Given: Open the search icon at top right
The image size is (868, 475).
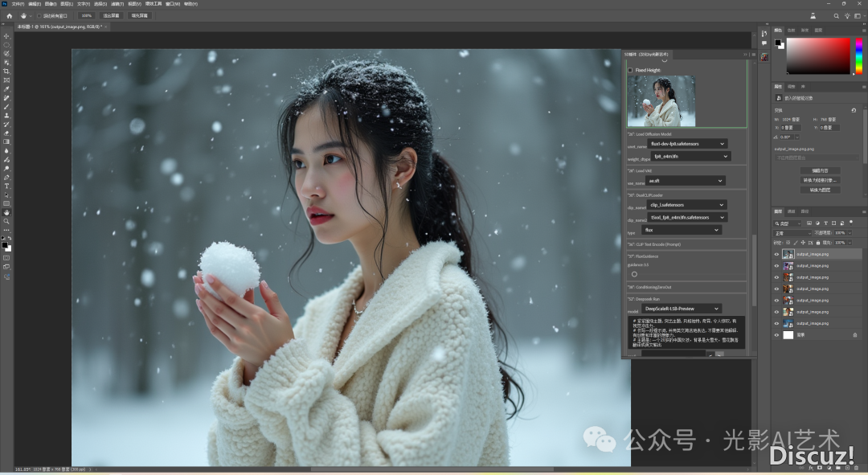Looking at the screenshot, I should tap(836, 16).
